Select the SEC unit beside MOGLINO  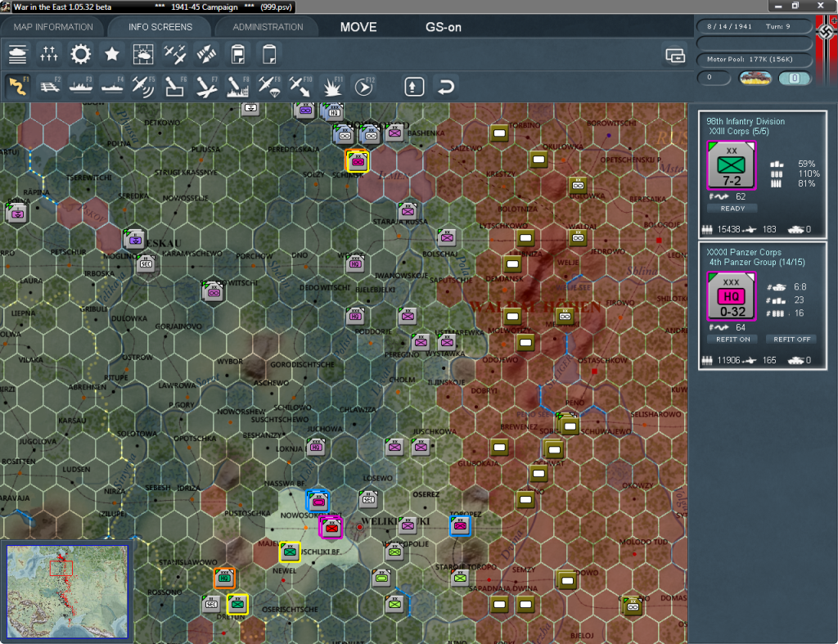(x=146, y=263)
